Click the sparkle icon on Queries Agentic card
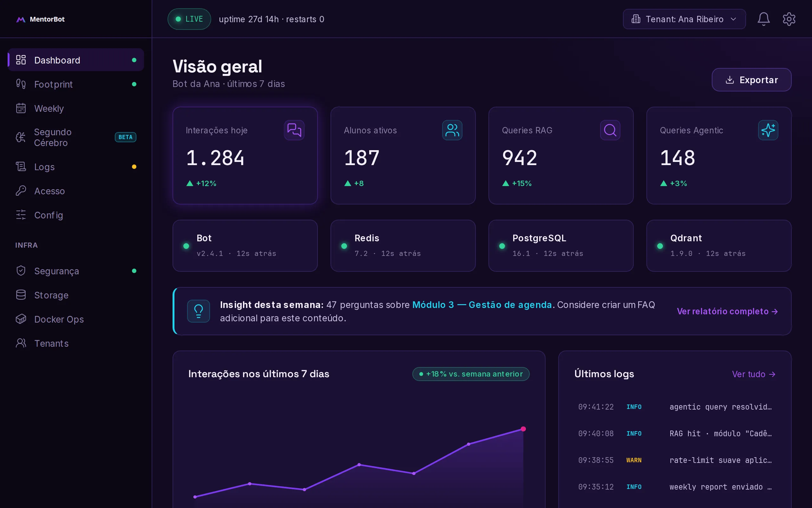This screenshot has height=508, width=812. click(768, 130)
